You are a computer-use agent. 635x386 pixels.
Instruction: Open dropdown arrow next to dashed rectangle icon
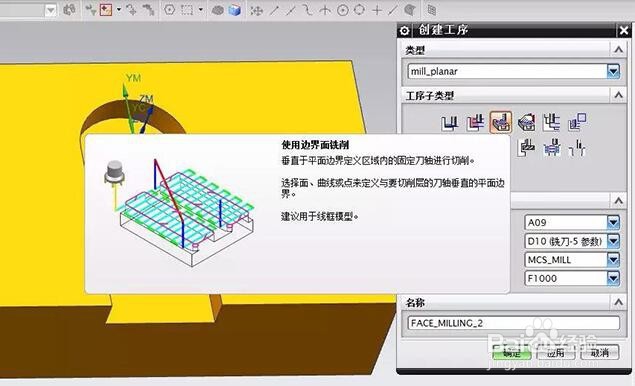(x=200, y=9)
